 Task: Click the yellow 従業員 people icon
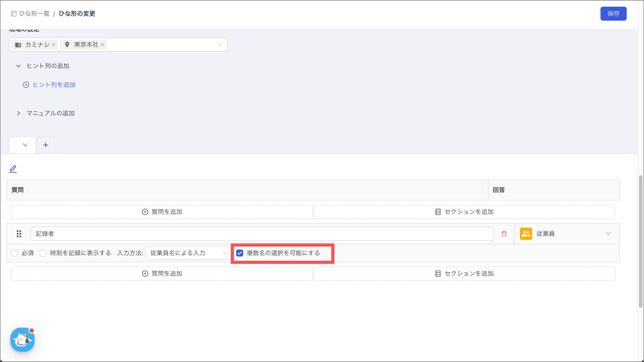point(526,234)
